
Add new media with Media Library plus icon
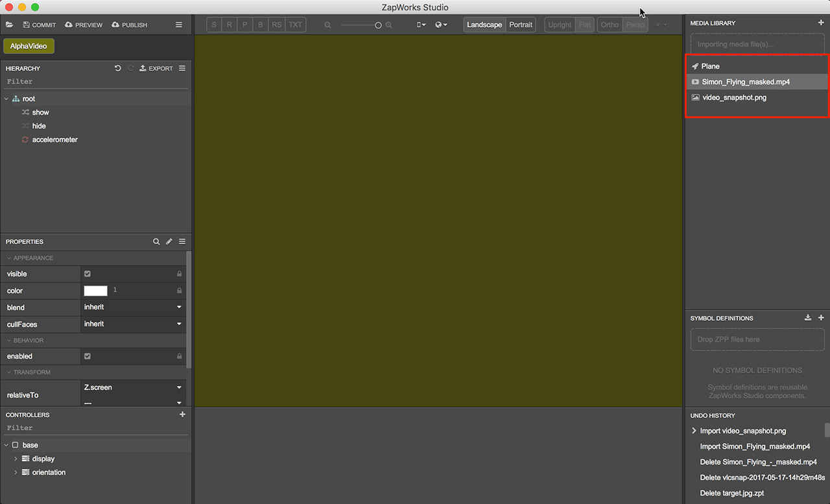(x=821, y=23)
